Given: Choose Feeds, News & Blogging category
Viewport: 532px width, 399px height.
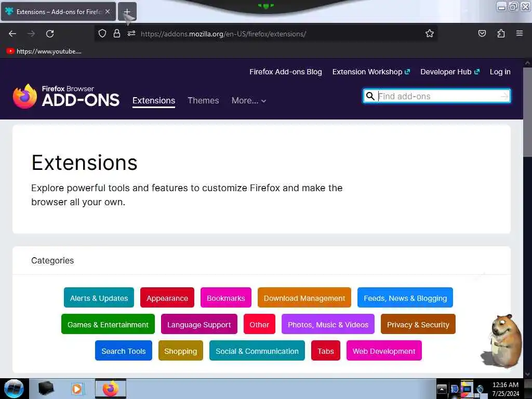Looking at the screenshot, I should [x=405, y=298].
